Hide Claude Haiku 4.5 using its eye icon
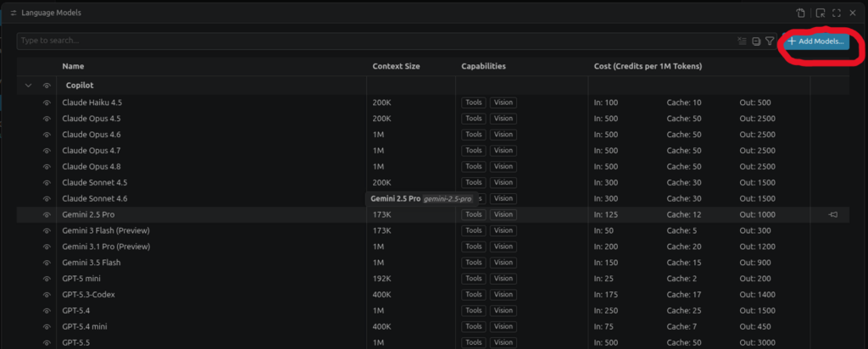This screenshot has width=868, height=349. click(47, 102)
